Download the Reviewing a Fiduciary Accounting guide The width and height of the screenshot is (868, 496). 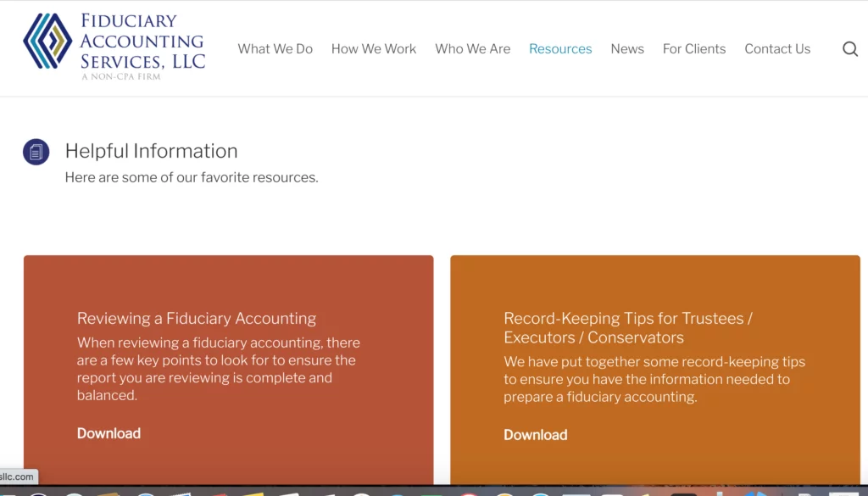[108, 433]
